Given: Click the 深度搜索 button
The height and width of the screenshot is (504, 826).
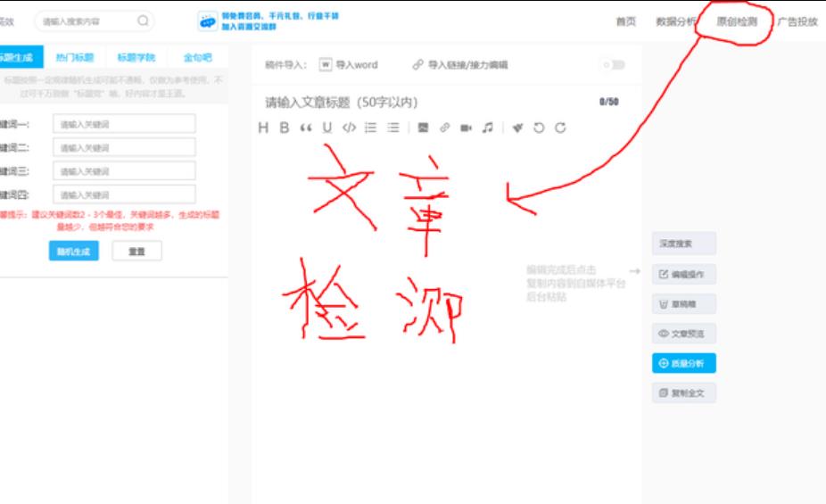Looking at the screenshot, I should tap(684, 244).
